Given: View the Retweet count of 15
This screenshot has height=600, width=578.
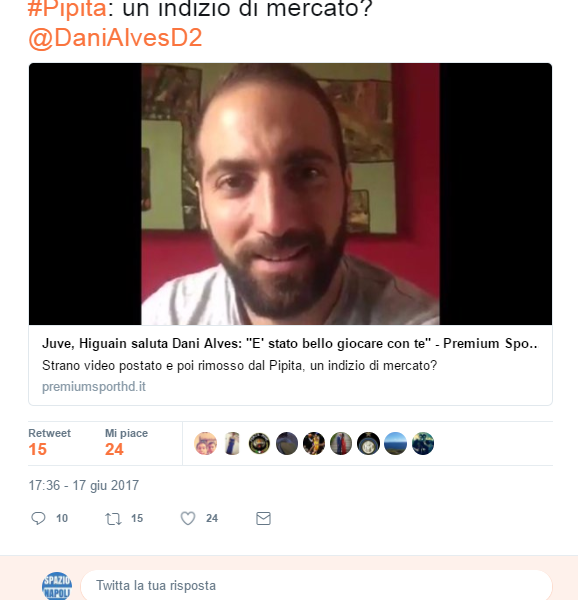Looking at the screenshot, I should pyautogui.click(x=37, y=449).
